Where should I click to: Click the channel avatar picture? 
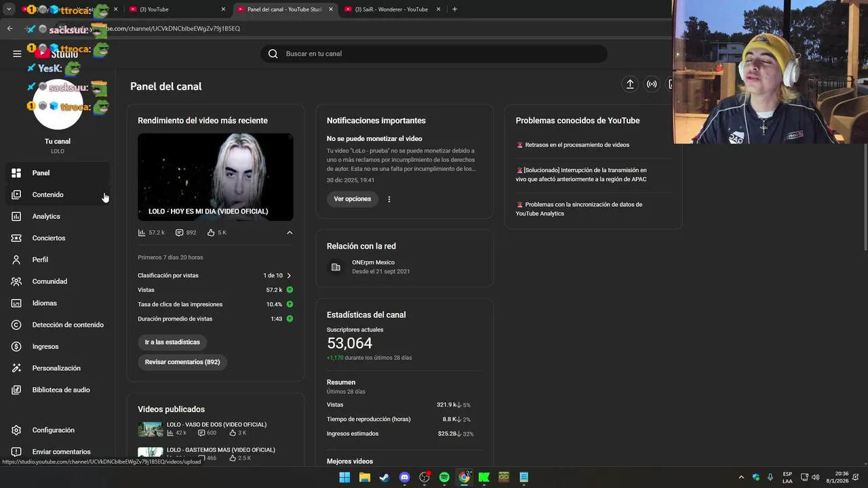click(58, 105)
